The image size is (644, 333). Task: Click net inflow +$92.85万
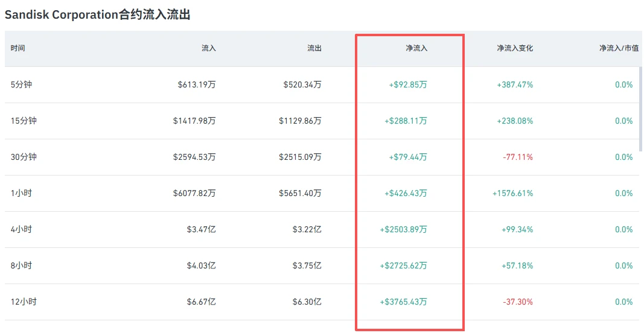click(x=408, y=84)
